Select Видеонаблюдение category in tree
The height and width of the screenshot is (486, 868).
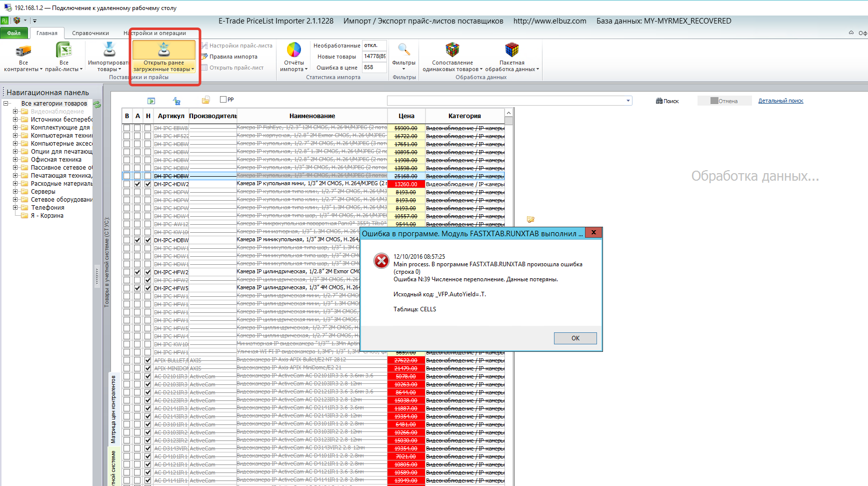tap(57, 112)
